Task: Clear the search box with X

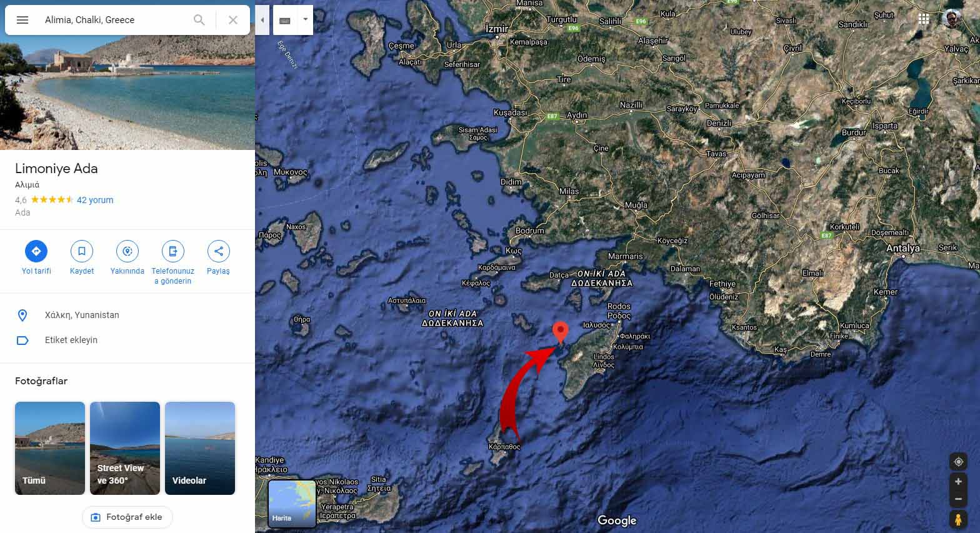Action: 233,20
